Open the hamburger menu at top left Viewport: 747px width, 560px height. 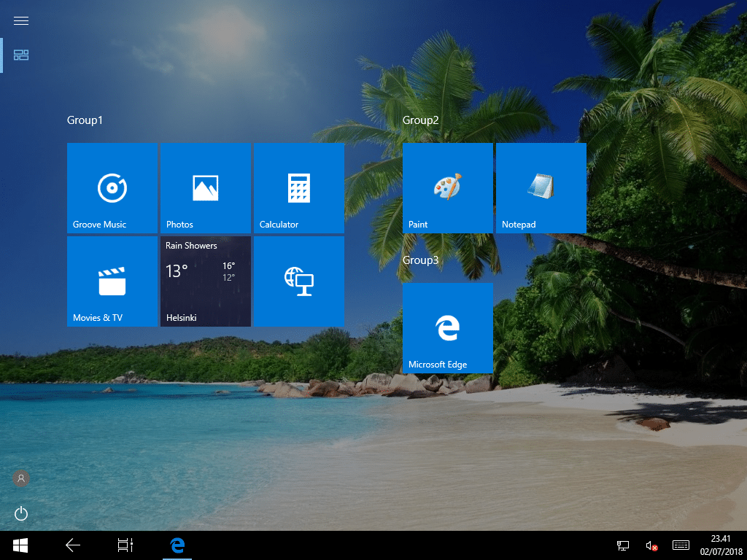coord(20,20)
